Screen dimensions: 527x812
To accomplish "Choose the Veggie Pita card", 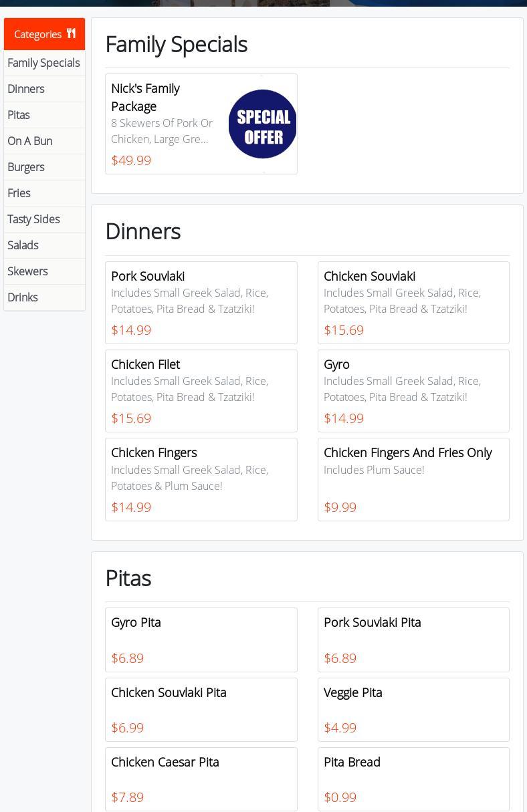I will point(413,709).
